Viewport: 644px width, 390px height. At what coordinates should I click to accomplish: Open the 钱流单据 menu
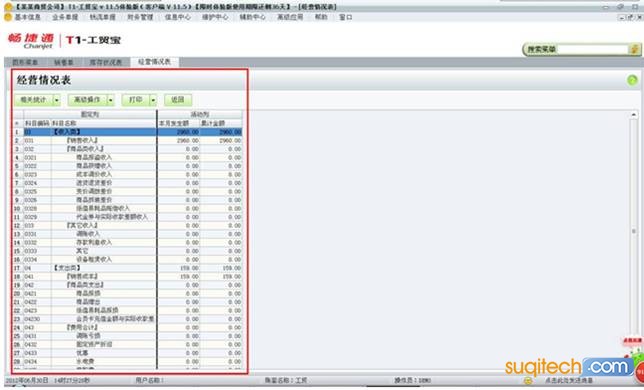102,17
